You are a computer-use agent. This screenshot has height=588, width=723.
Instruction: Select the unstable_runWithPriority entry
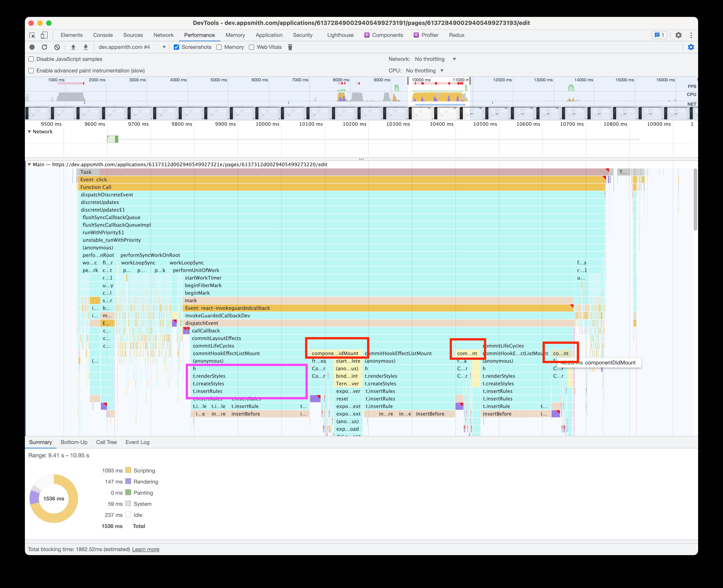[343, 240]
